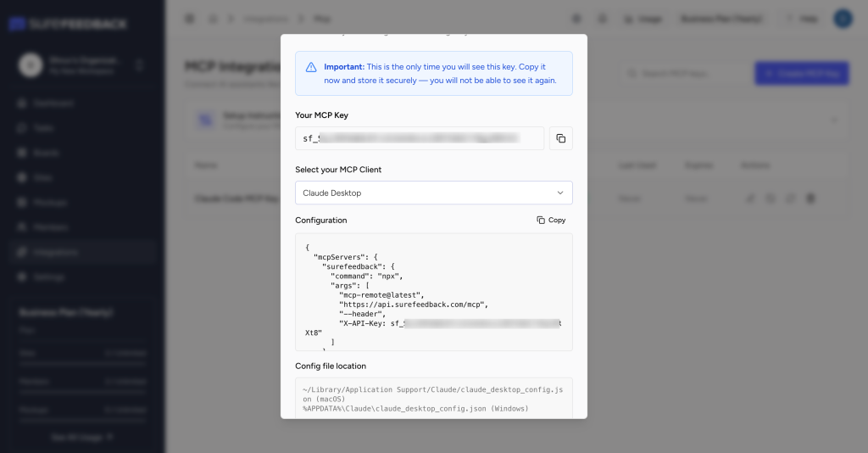Open Settings in the left sidebar
The width and height of the screenshot is (868, 453).
[x=82, y=277]
